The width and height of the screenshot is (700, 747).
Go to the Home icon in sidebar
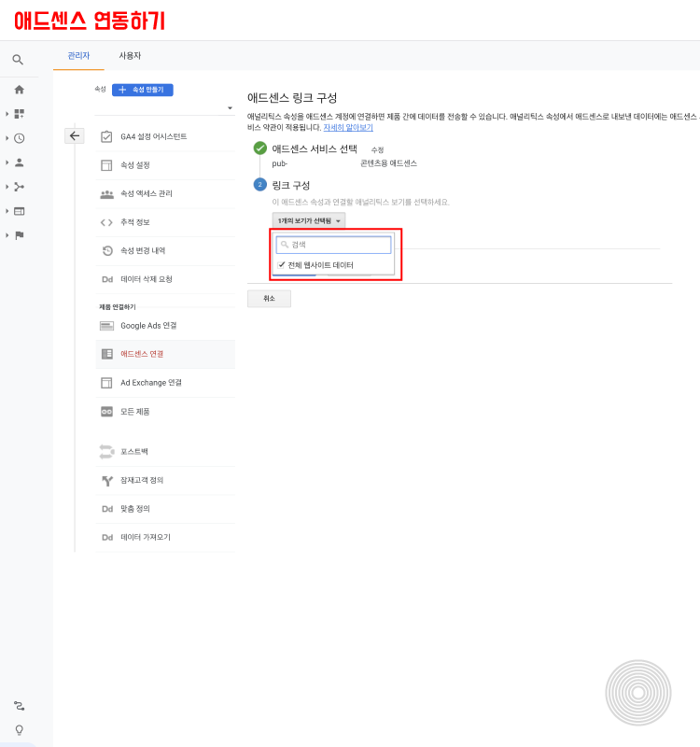[x=19, y=89]
